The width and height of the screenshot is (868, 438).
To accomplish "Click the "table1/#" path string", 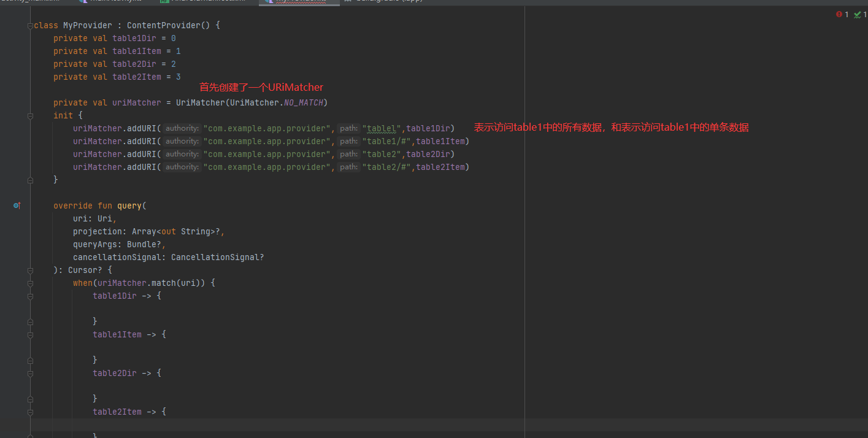I will pos(387,141).
